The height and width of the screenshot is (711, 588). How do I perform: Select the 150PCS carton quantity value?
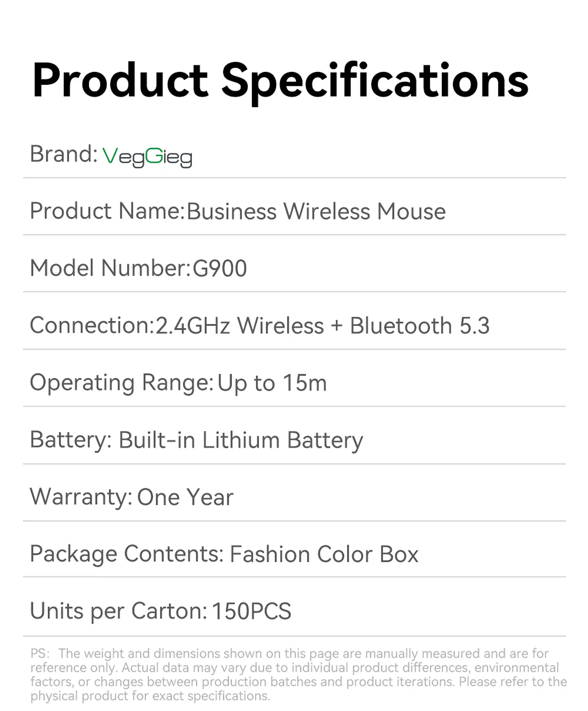(x=252, y=611)
